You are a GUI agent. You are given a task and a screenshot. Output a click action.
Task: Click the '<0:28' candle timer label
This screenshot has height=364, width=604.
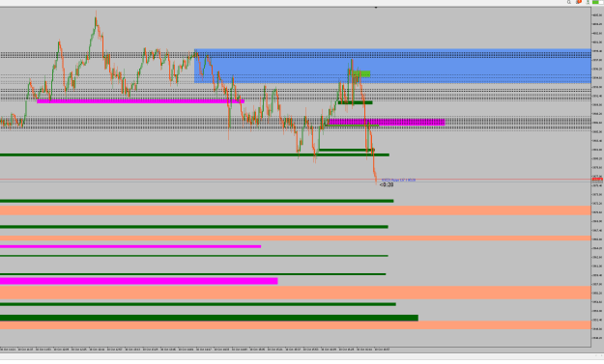click(x=387, y=184)
